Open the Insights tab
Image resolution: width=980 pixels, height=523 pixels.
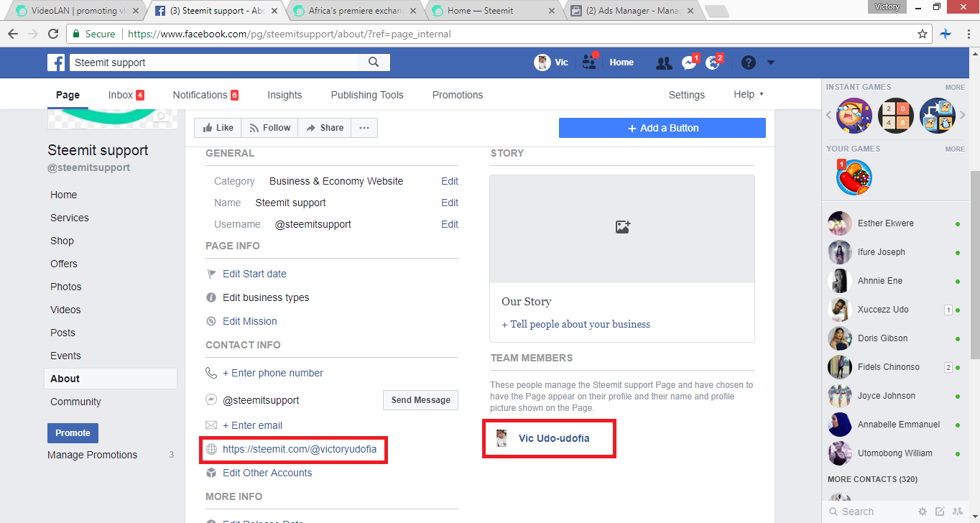coord(285,95)
